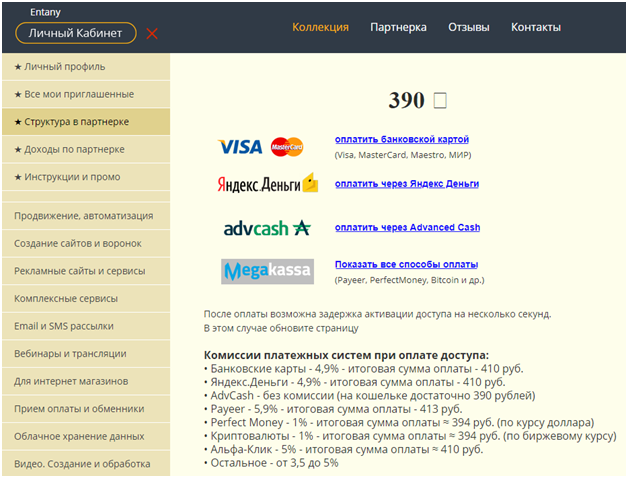Open Email и SMS рассылки
The width and height of the screenshot is (628, 478).
pyautogui.click(x=86, y=327)
